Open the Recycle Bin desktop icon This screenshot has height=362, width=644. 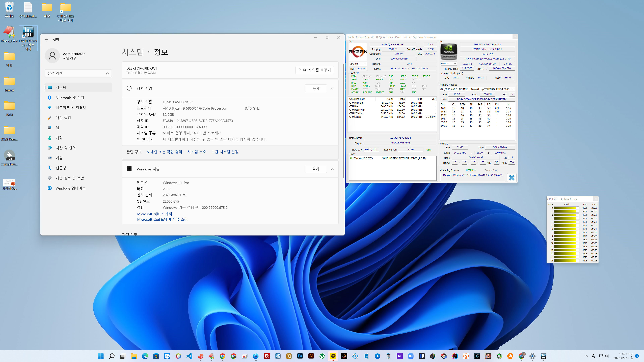coord(9,10)
